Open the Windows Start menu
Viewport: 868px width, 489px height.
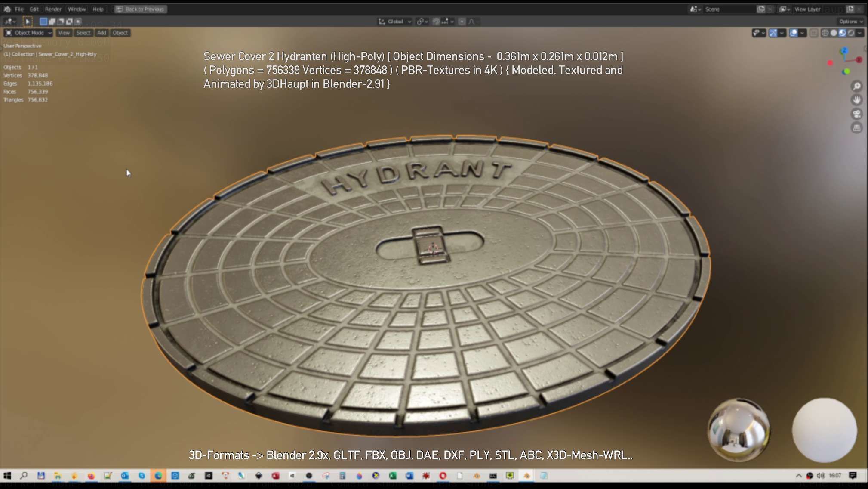tap(7, 476)
